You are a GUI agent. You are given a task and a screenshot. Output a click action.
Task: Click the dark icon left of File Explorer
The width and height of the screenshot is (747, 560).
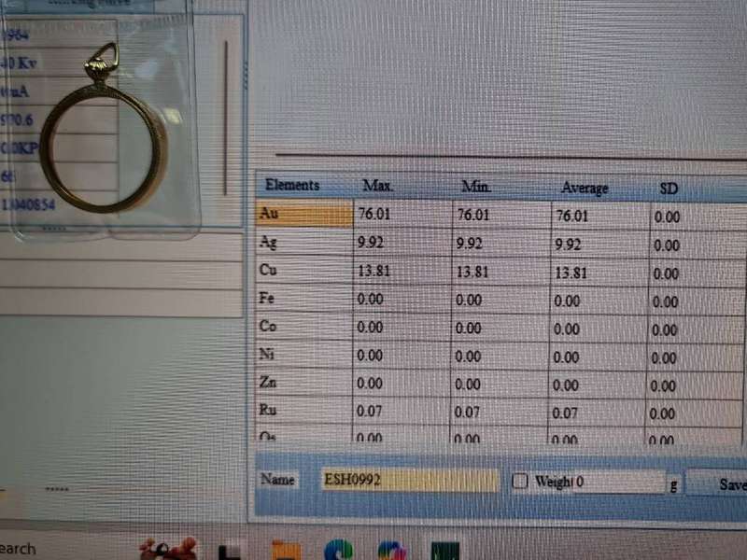tap(230, 551)
